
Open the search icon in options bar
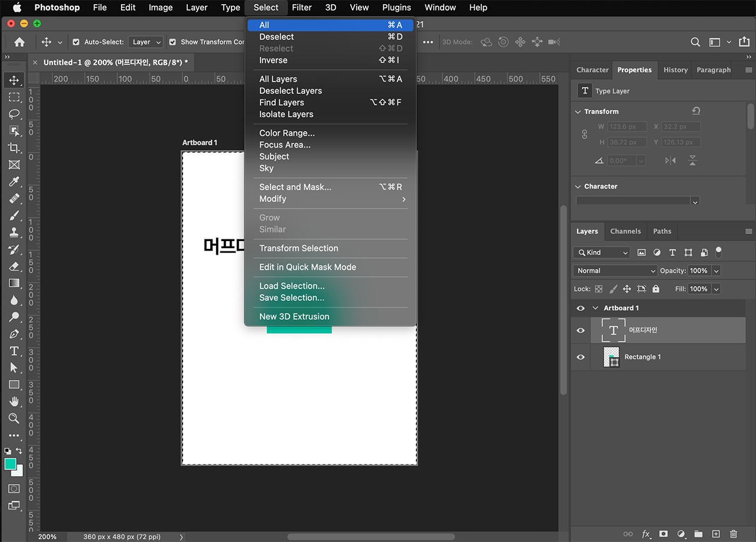(x=696, y=42)
